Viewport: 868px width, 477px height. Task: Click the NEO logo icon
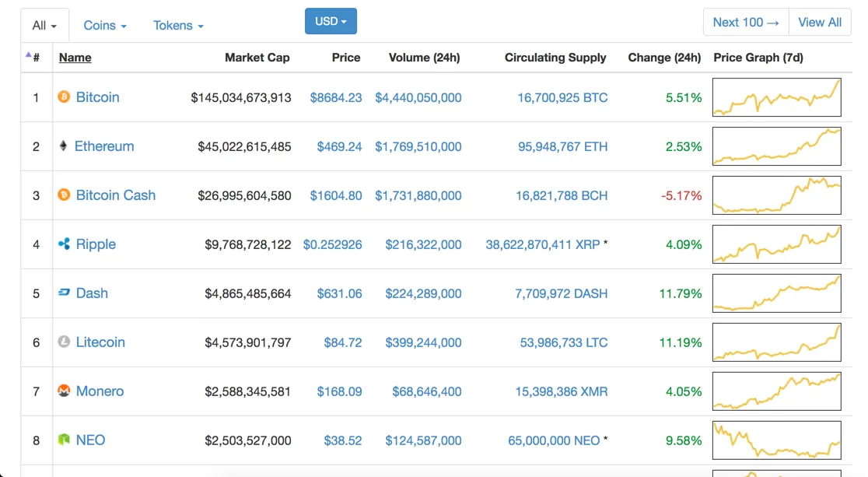(x=64, y=440)
